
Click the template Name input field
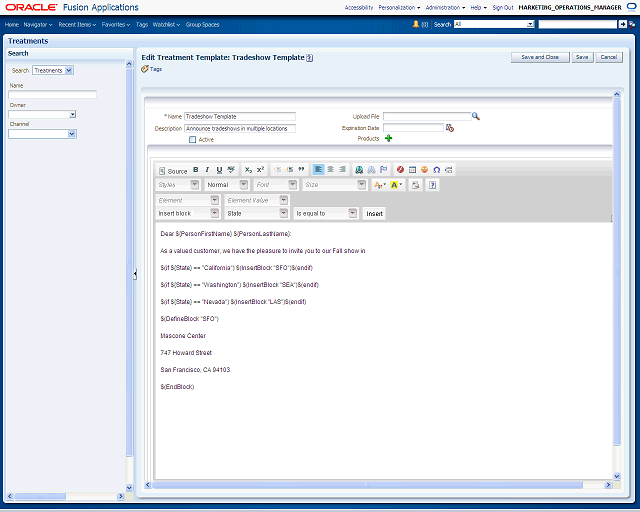pyautogui.click(x=240, y=116)
